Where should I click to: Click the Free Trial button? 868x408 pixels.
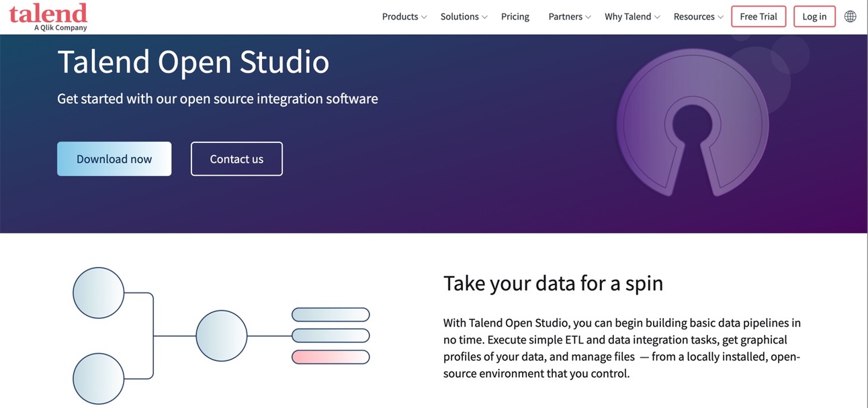(758, 17)
